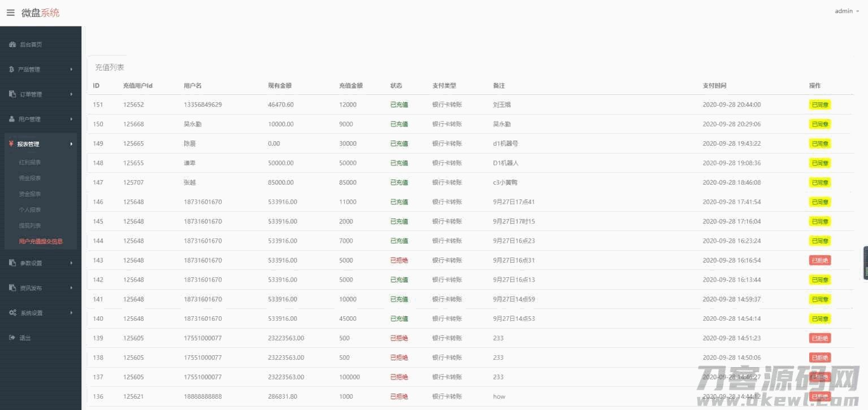This screenshot has height=410, width=868.
Task: Click 已同意 button for ID 147
Action: point(819,182)
